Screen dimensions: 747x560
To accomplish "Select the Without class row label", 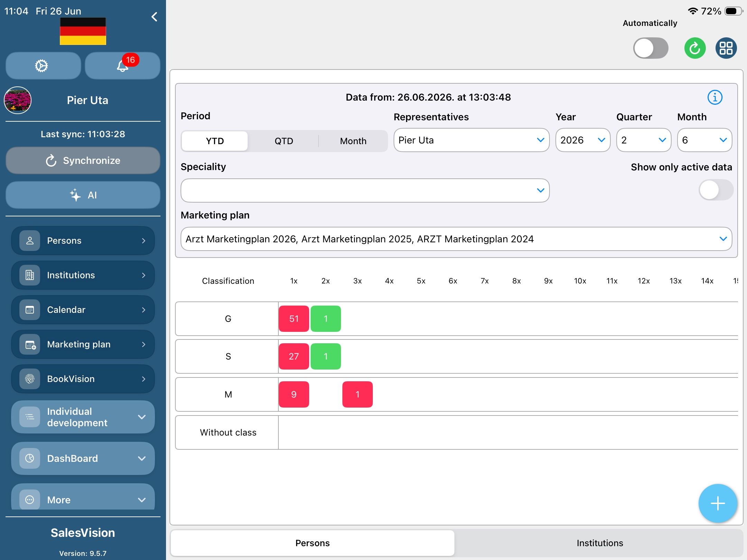I will pos(228,432).
